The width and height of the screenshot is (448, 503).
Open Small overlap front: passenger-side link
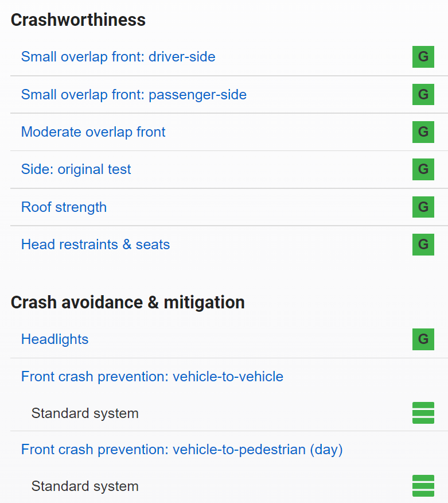134,94
